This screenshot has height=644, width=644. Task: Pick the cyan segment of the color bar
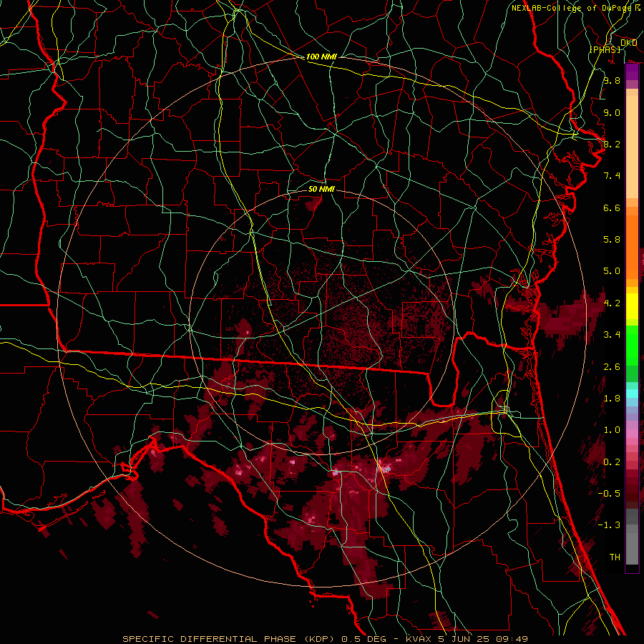pos(632,394)
